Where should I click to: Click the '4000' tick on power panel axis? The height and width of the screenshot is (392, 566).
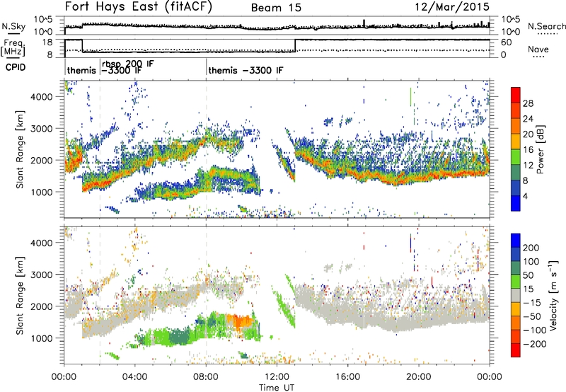pyautogui.click(x=41, y=97)
